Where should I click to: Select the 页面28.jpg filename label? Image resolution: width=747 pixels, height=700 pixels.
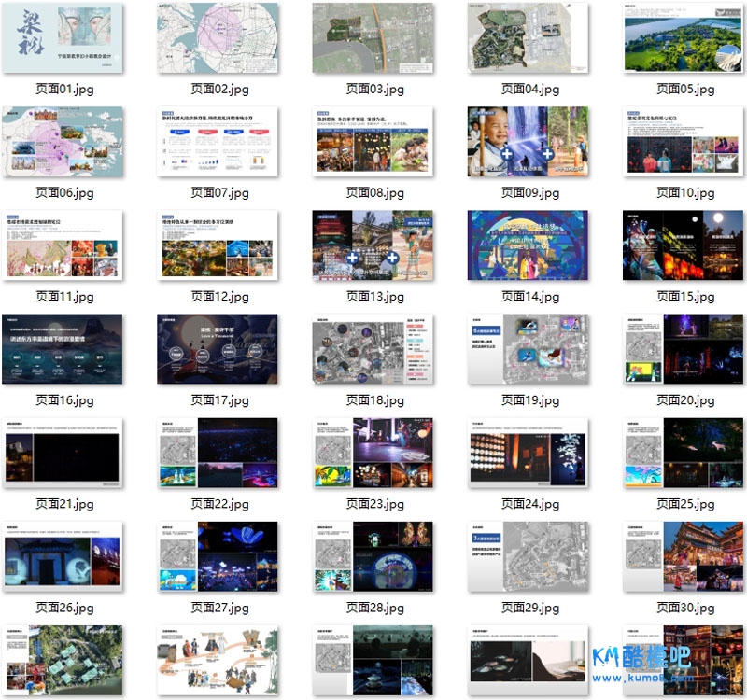(375, 608)
